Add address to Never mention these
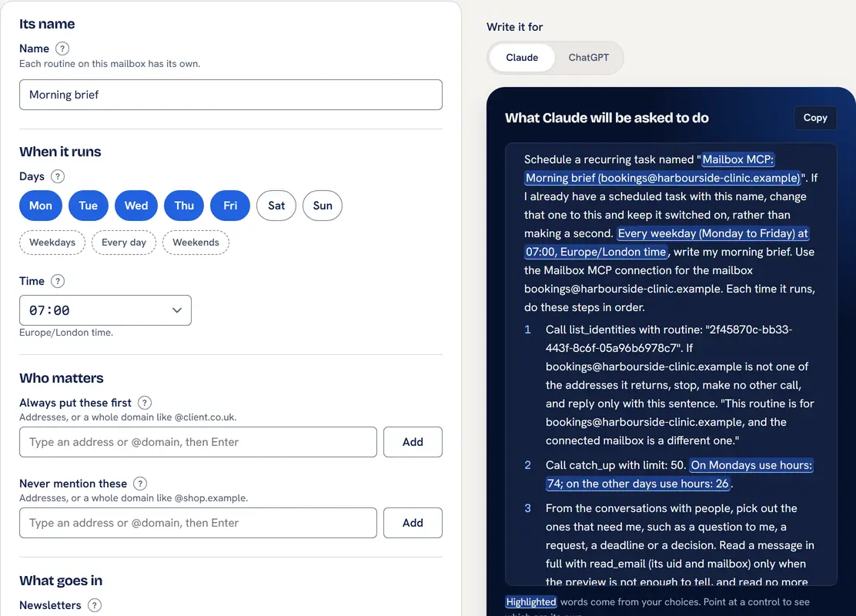Viewport: 856px width, 616px height. [x=413, y=523]
